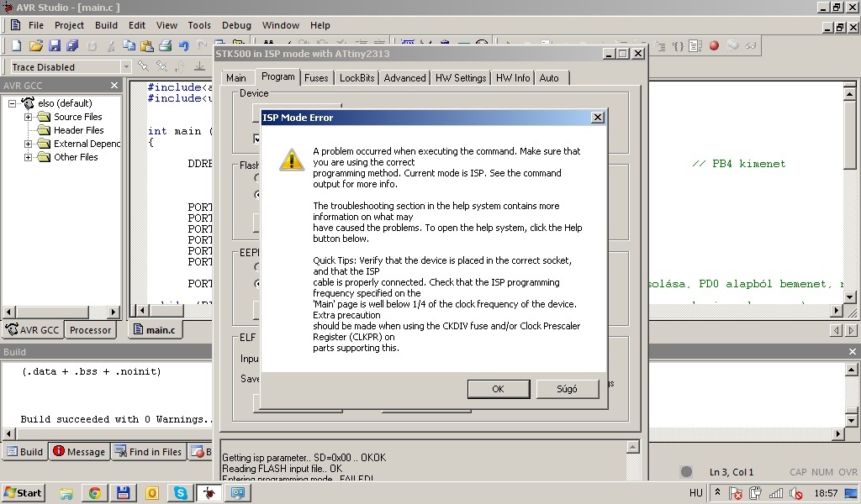Screen dimensions: 861x504
Task: Click the crossed-out pin trace icon
Action: pyautogui.click(x=161, y=66)
